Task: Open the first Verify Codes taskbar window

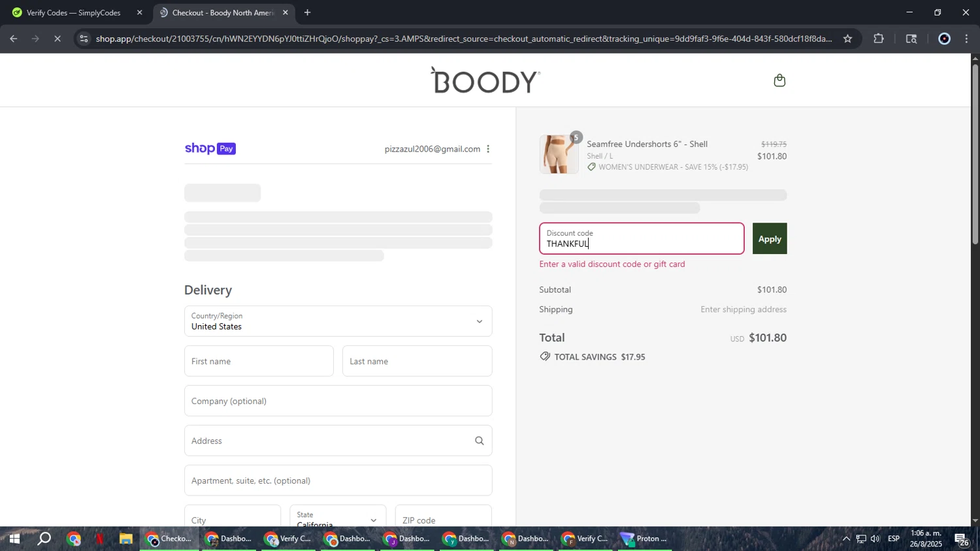Action: pyautogui.click(x=288, y=539)
